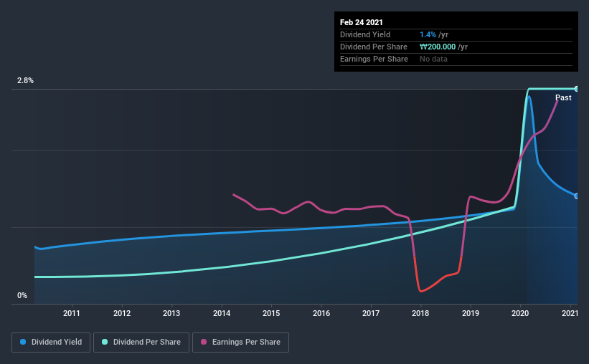Click the pink Earnings Per Share legend dot
The image size is (589, 364).
tap(204, 342)
